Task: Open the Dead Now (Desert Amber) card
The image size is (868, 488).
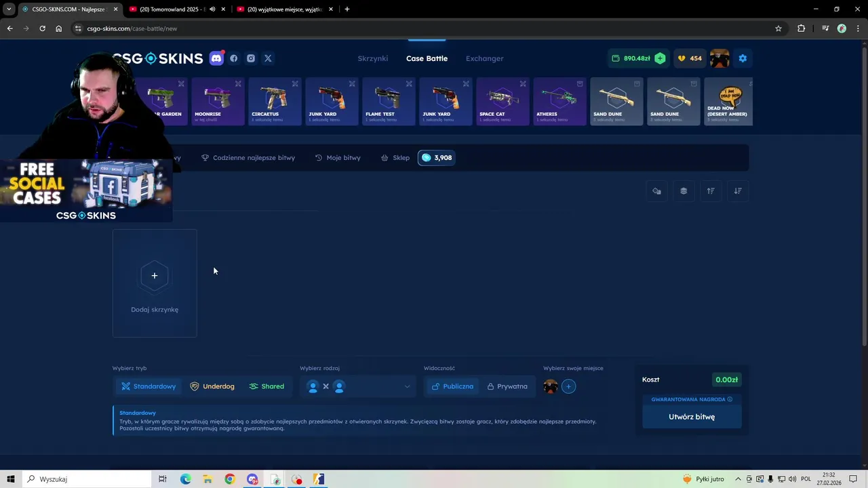Action: [728, 102]
